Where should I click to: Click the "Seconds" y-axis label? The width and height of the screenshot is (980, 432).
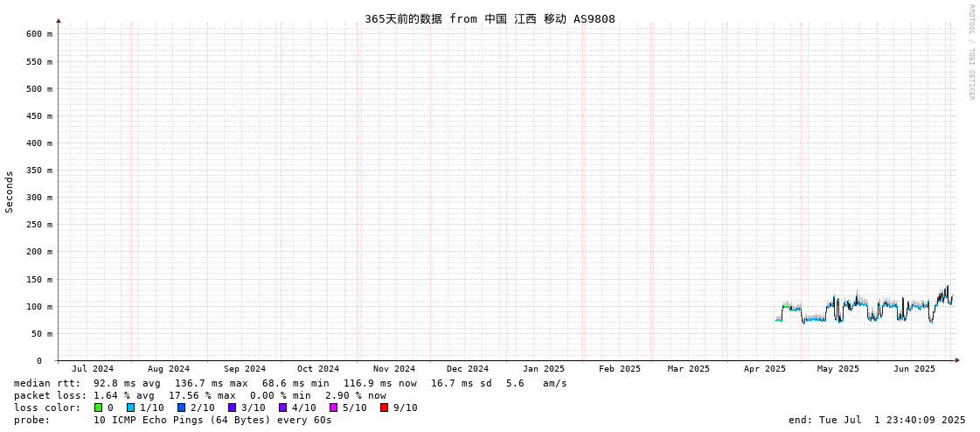[x=10, y=192]
